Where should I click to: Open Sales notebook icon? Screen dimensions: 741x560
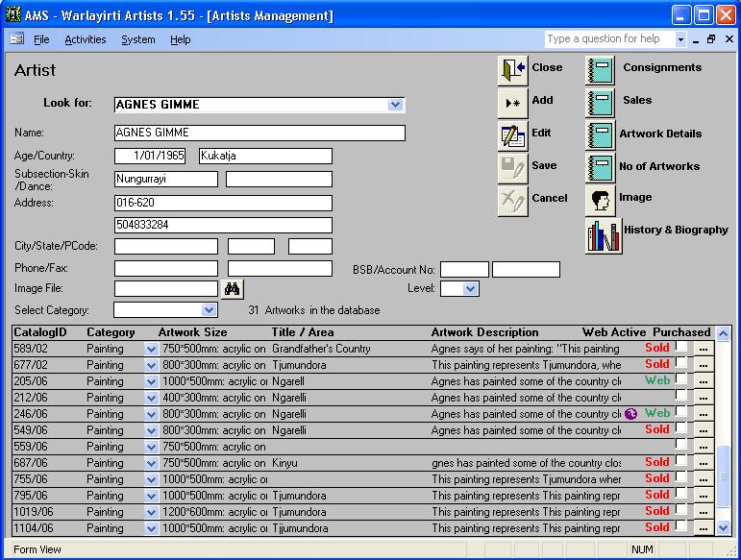[600, 103]
